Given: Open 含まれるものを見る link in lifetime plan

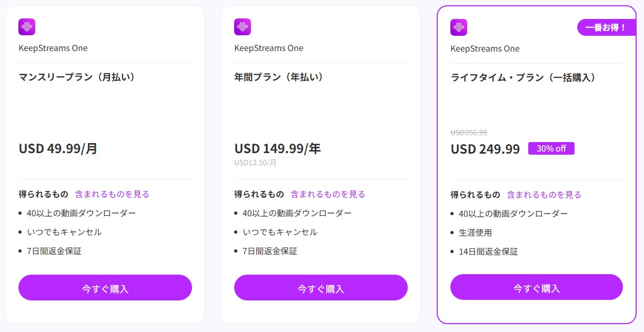Looking at the screenshot, I should [544, 195].
